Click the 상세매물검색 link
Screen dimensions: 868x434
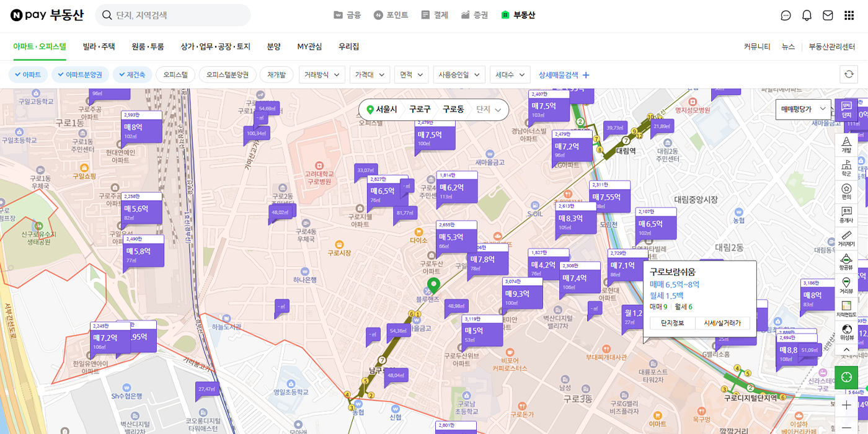tap(564, 74)
